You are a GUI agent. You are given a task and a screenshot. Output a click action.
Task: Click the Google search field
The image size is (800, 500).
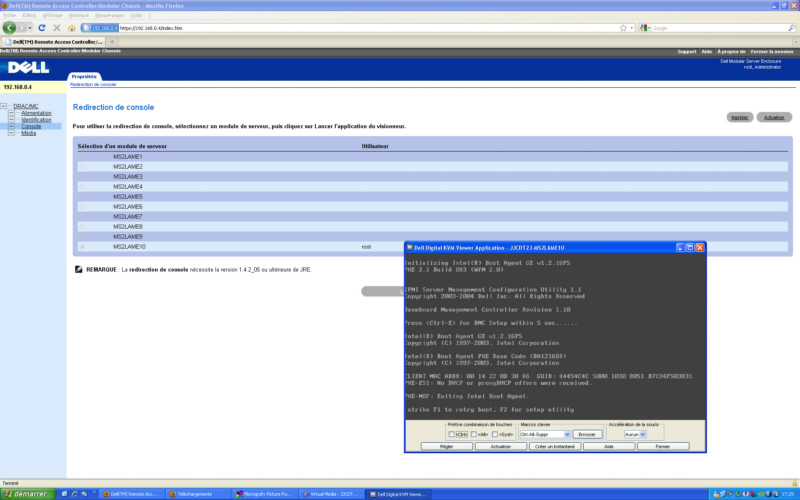(x=719, y=28)
